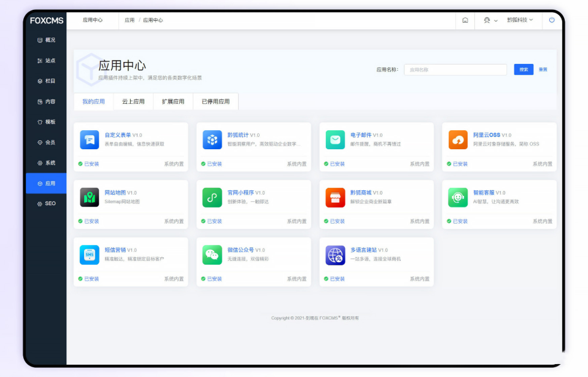588x377 pixels.
Task: Select the 阿里云OSS cloud icon
Action: pos(458,140)
